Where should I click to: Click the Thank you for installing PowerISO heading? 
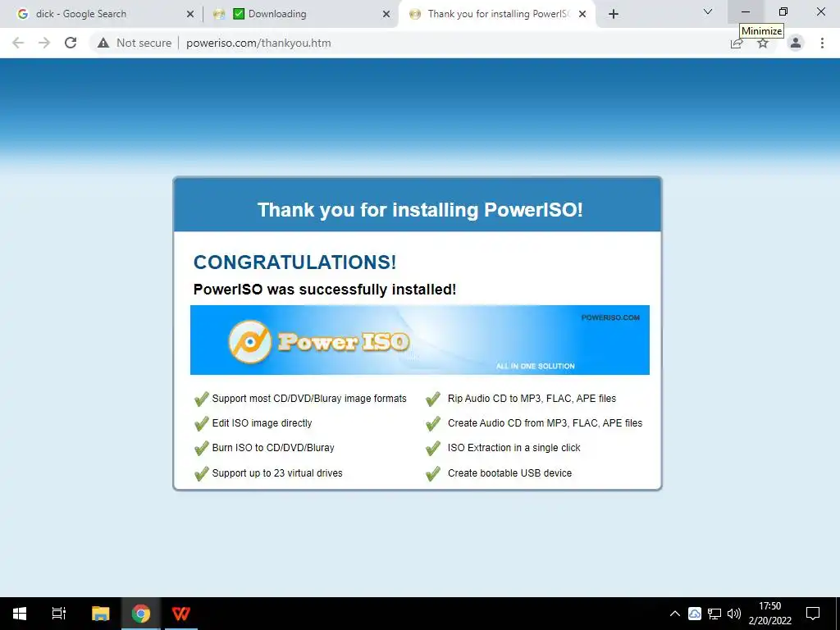coord(420,209)
